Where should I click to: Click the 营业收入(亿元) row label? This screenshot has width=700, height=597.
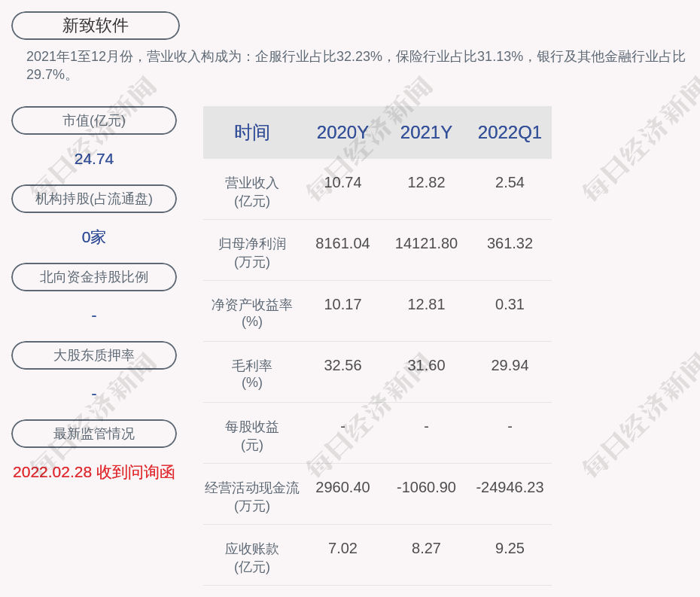(x=252, y=192)
